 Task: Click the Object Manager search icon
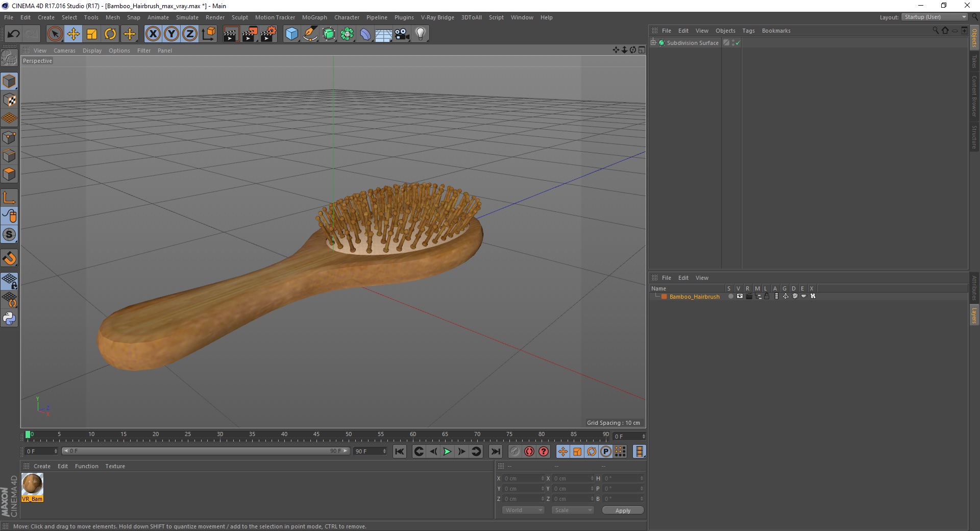point(936,31)
